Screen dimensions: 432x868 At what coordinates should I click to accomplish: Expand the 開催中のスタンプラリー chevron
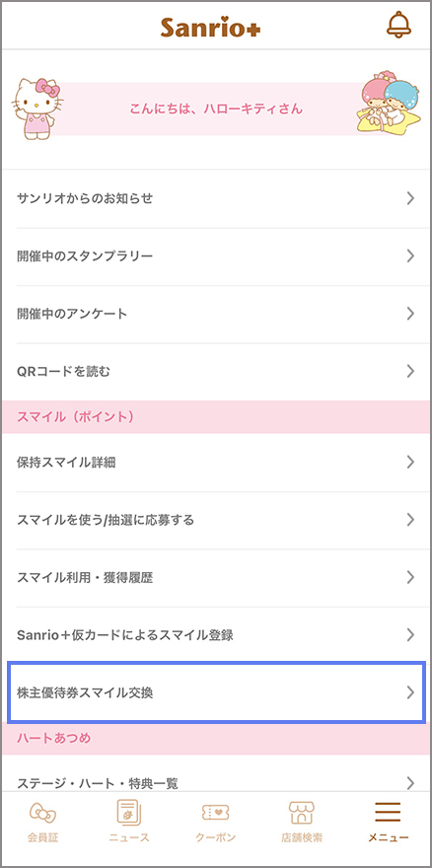(x=410, y=255)
